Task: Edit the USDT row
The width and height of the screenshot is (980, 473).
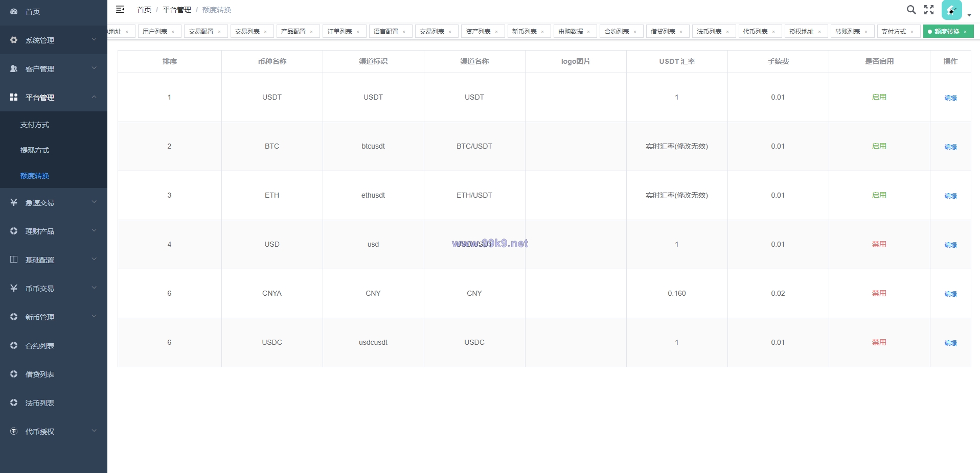Action: point(950,98)
